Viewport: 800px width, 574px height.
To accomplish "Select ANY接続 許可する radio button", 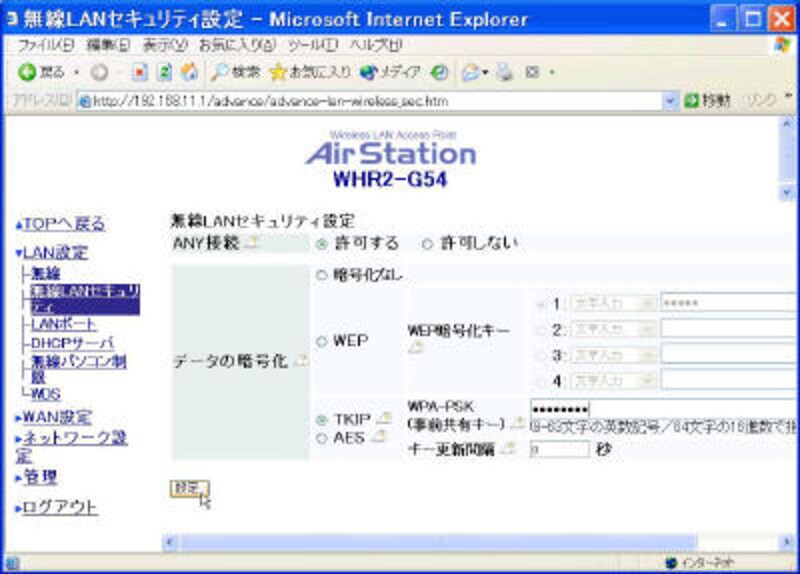I will pos(321,244).
